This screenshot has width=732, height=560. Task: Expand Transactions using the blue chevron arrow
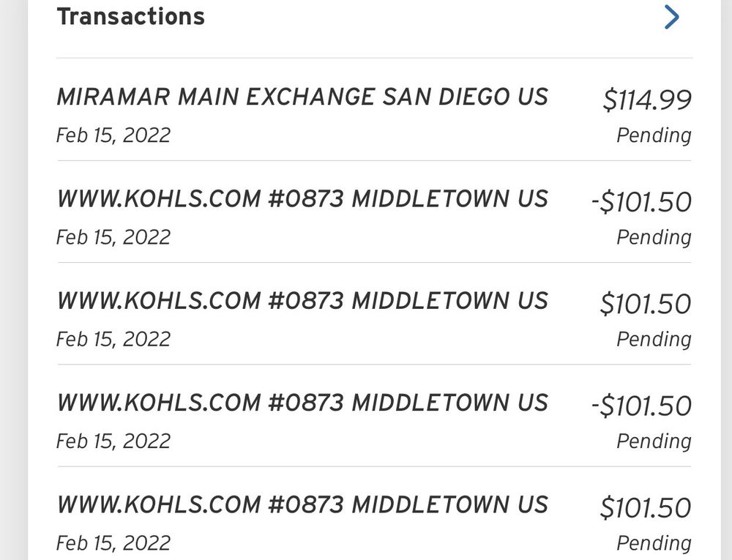[671, 18]
